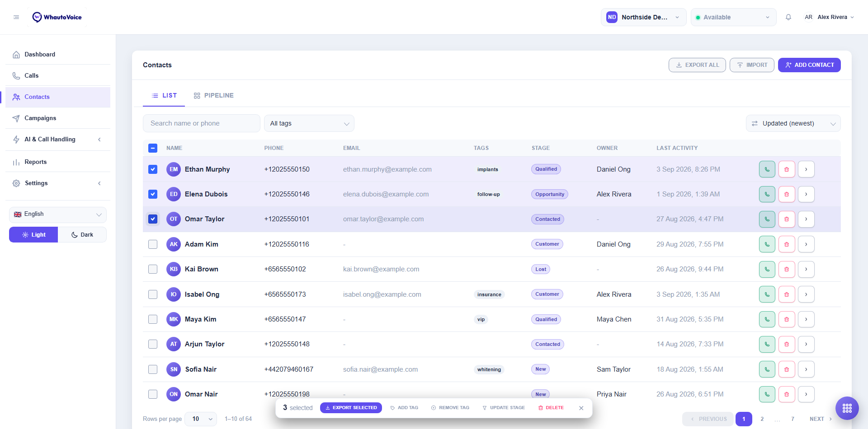The height and width of the screenshot is (429, 868).
Task: Open Adam Kim details arrow
Action: [x=806, y=244]
